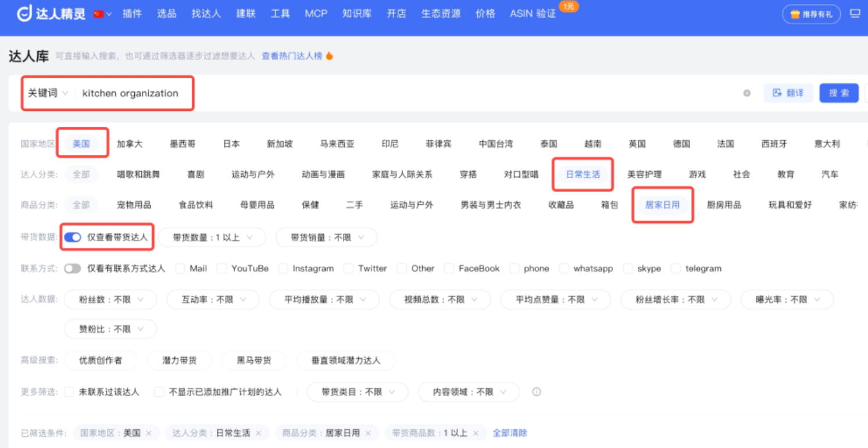The image size is (868, 448).
Task: Open the 带货类目：不限 dropdown
Action: pos(358,392)
